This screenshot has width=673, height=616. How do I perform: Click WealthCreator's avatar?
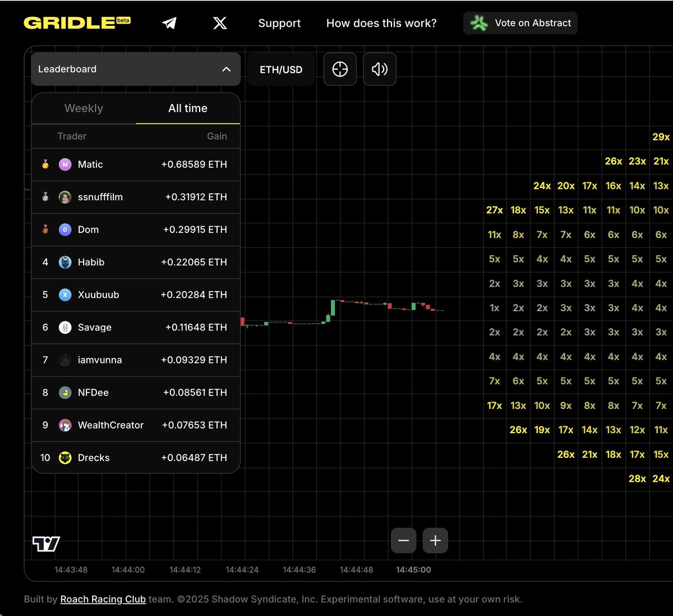coord(65,425)
